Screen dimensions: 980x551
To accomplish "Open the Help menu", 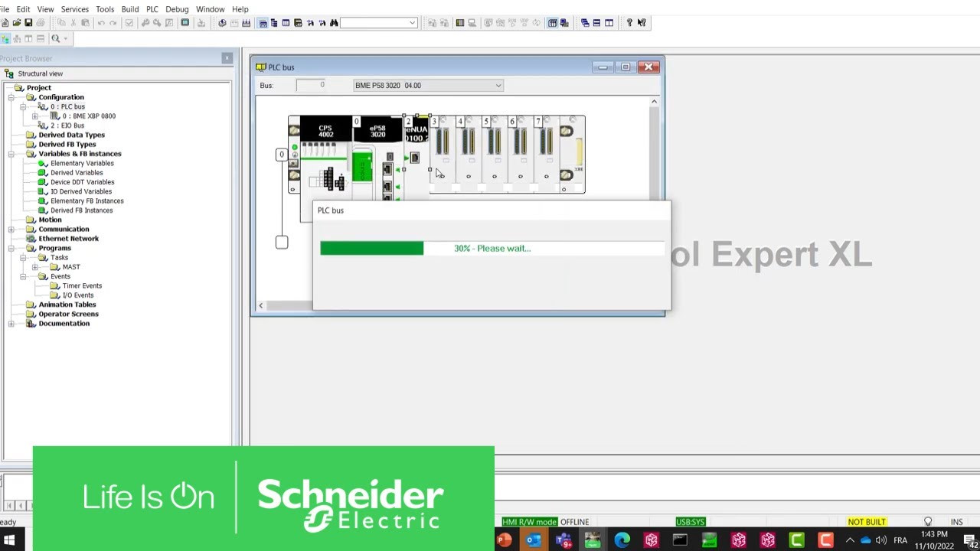I will tap(240, 9).
